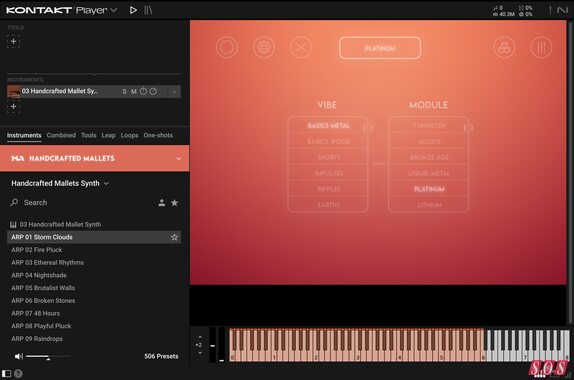
Task: Solo the 03 Handcrafted Mallet Synth instrument
Action: click(124, 92)
